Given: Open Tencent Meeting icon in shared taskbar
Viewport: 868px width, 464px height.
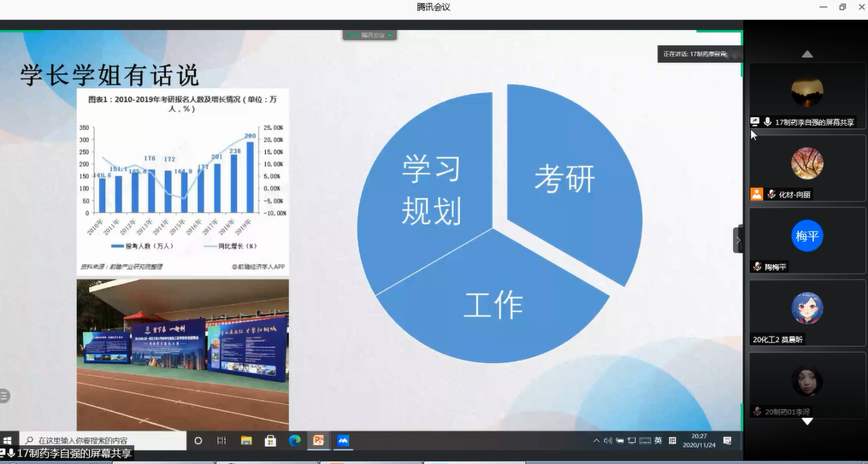Looking at the screenshot, I should tap(343, 440).
